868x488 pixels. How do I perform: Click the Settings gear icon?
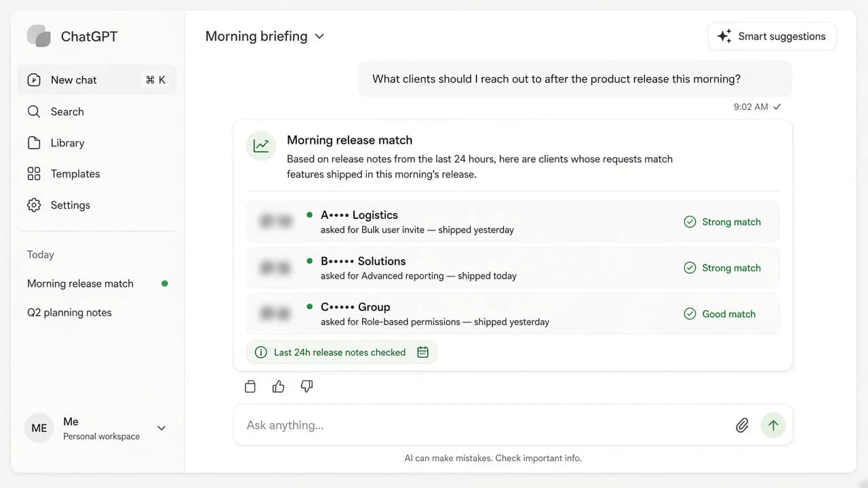[x=34, y=205]
